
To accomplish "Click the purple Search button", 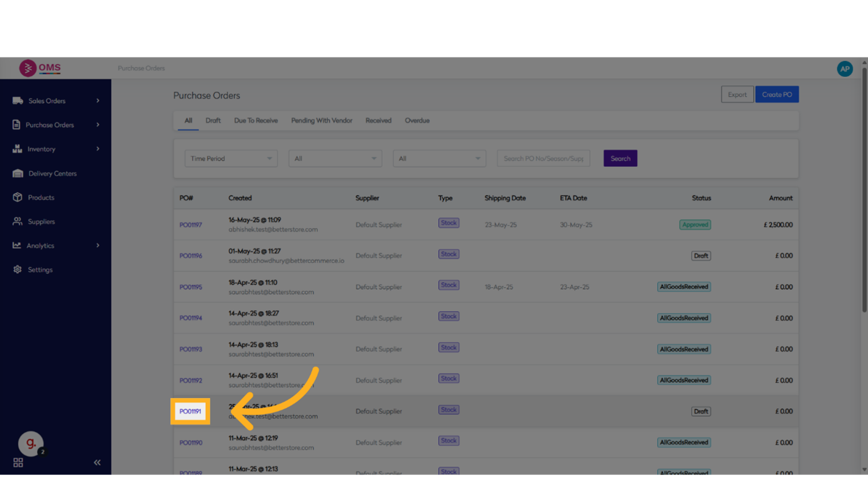I will 620,158.
